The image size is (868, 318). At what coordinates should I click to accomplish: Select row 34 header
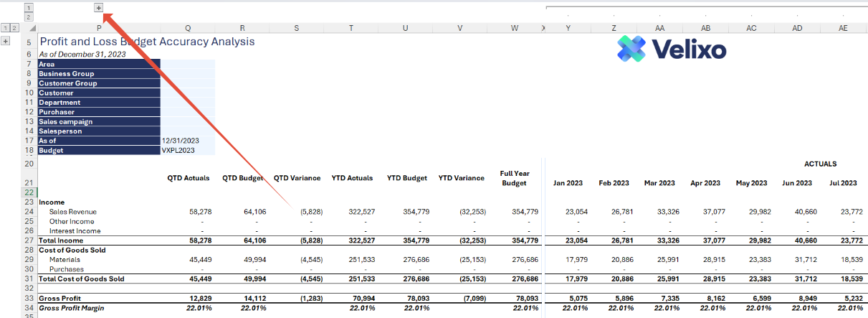tap(29, 308)
